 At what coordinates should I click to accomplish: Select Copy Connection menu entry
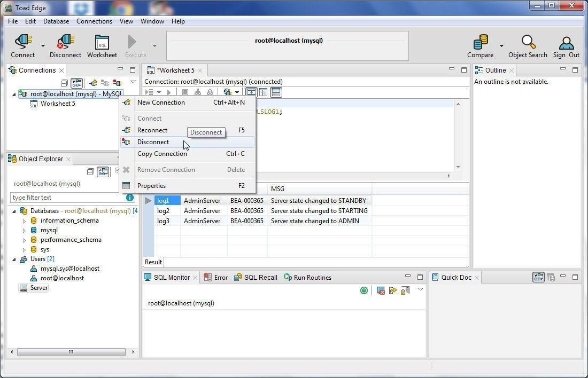point(187,154)
